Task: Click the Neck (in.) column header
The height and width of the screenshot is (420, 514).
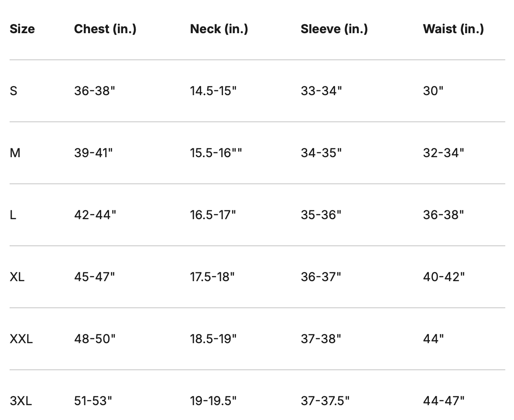Action: coord(219,29)
